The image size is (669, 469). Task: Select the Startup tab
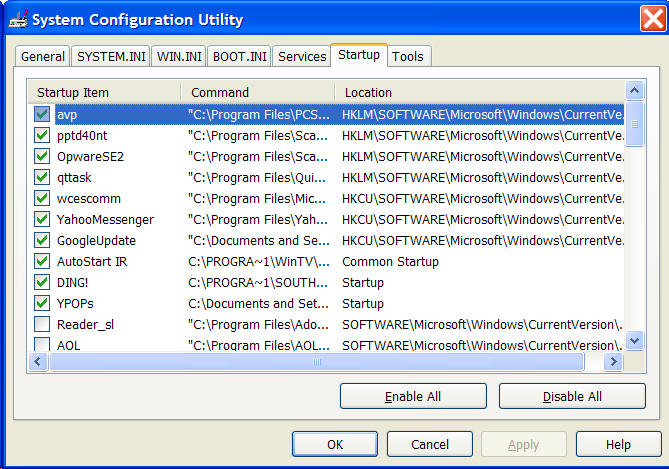[x=359, y=55]
